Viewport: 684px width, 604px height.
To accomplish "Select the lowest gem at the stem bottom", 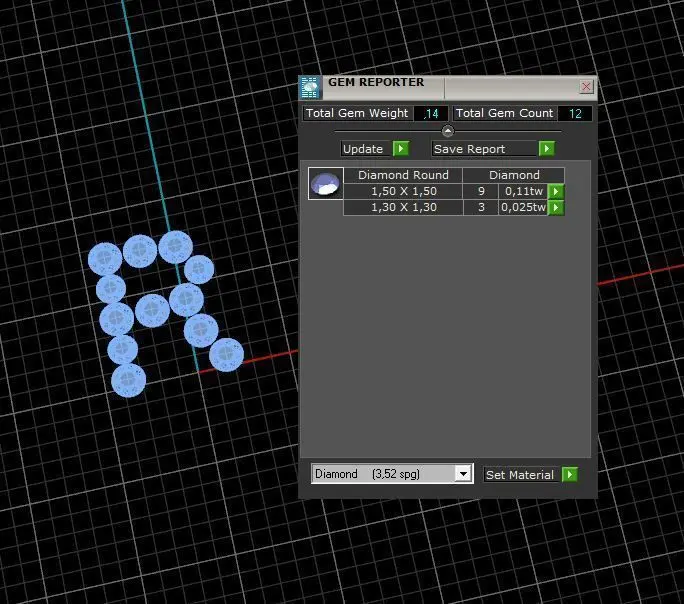I will tap(128, 380).
